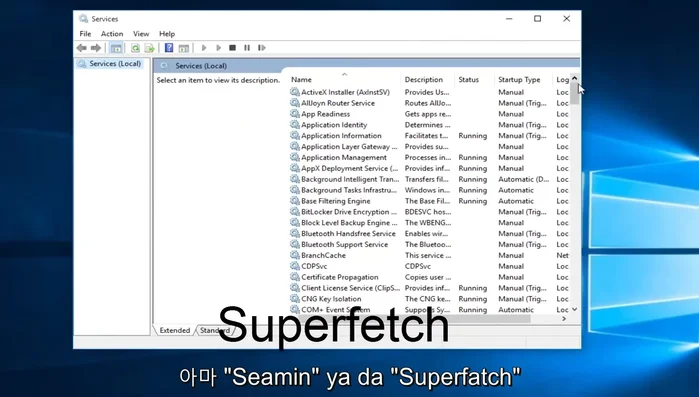699x397 pixels.
Task: Select Application Layer Gateway service name
Action: point(349,147)
